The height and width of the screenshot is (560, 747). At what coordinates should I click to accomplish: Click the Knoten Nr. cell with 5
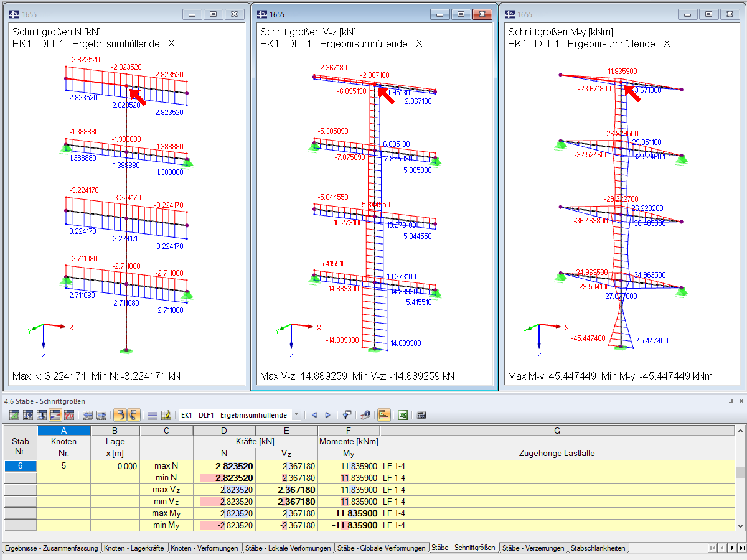point(63,465)
